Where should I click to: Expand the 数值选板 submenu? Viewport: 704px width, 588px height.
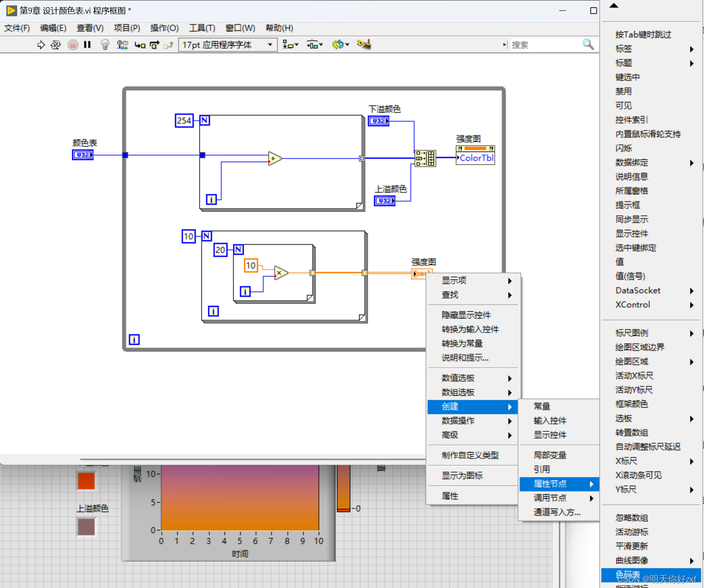pyautogui.click(x=474, y=378)
